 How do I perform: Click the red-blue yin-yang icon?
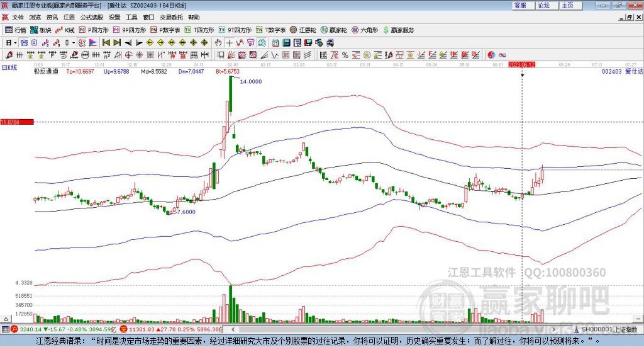pyautogui.click(x=491, y=55)
